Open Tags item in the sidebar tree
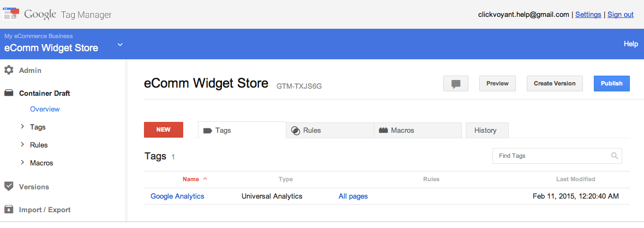This screenshot has height=228, width=644. (38, 127)
